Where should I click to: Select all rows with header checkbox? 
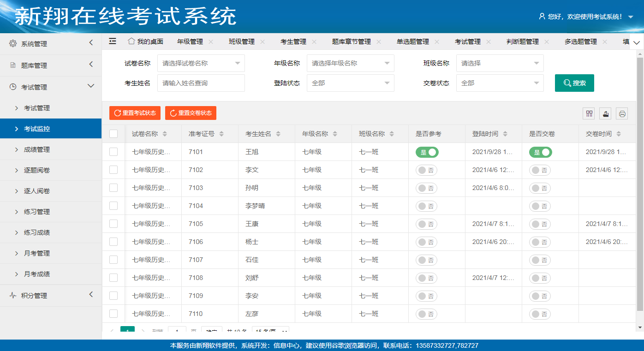113,134
